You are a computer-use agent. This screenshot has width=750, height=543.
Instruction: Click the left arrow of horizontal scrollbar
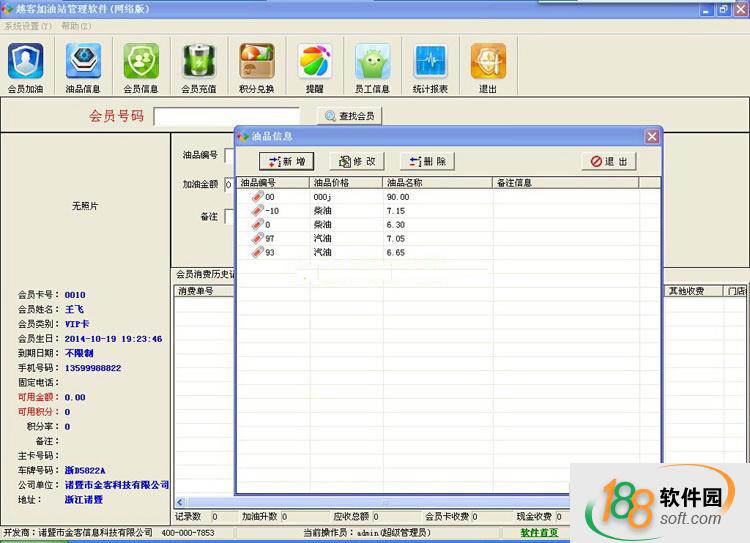click(180, 502)
